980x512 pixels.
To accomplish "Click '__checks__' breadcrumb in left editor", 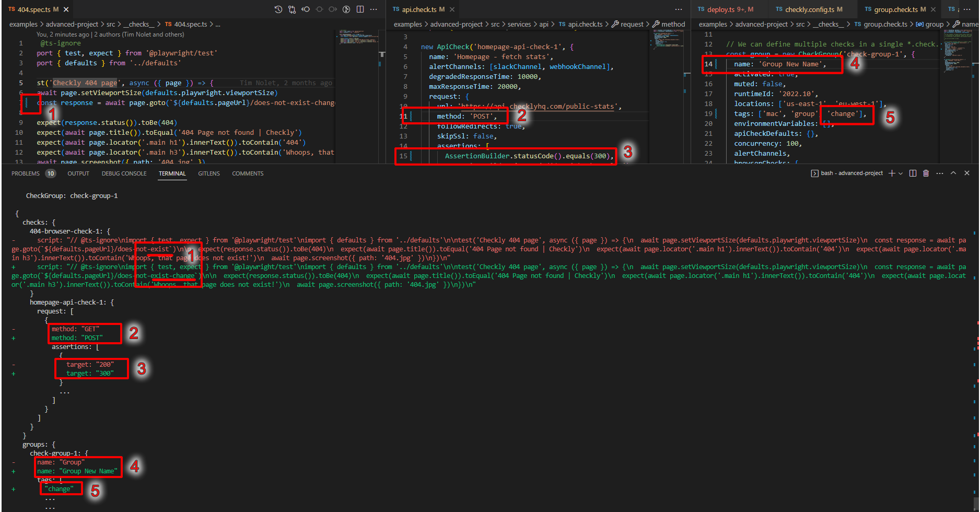I will point(139,24).
